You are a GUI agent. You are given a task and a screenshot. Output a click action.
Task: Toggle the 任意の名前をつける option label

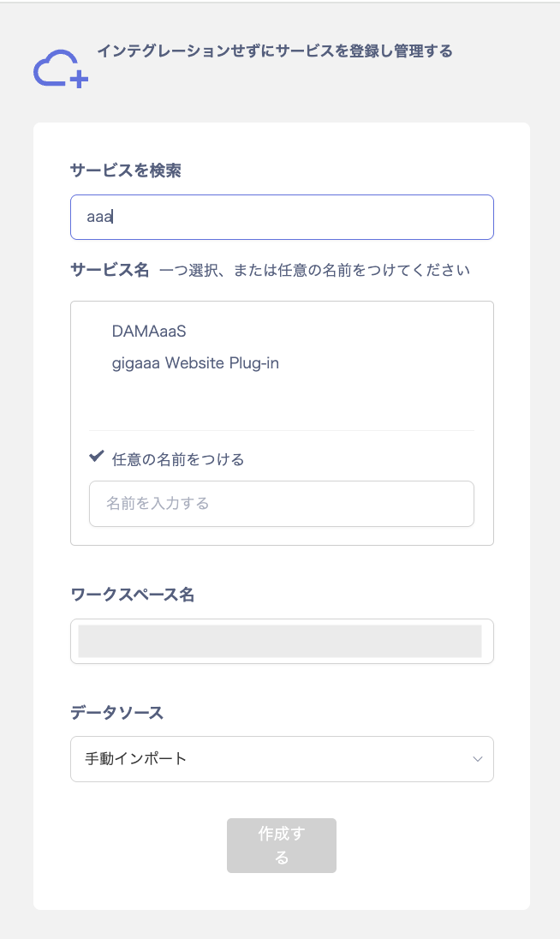click(178, 459)
